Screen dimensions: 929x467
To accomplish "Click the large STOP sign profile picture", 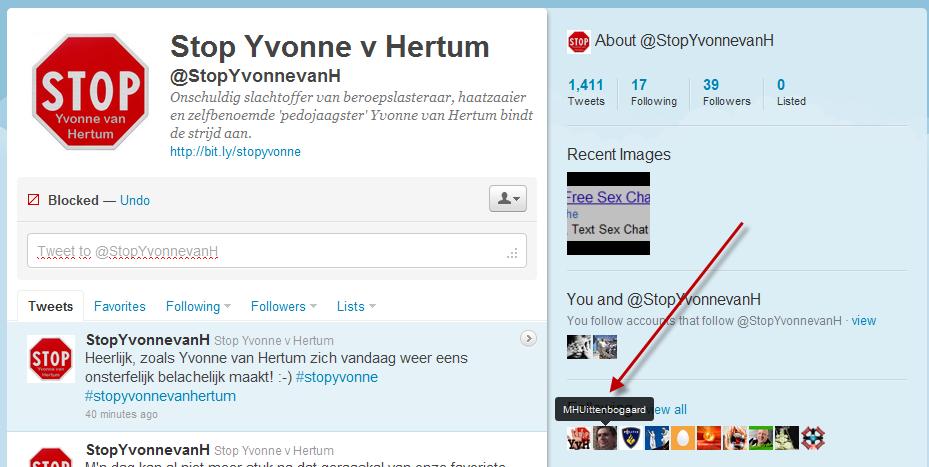I will click(90, 91).
